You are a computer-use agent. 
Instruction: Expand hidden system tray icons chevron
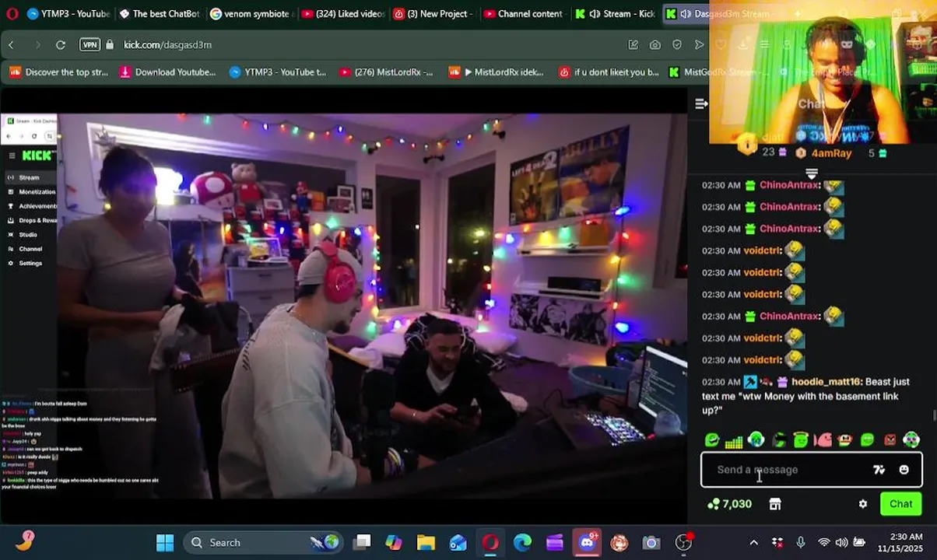coord(753,543)
